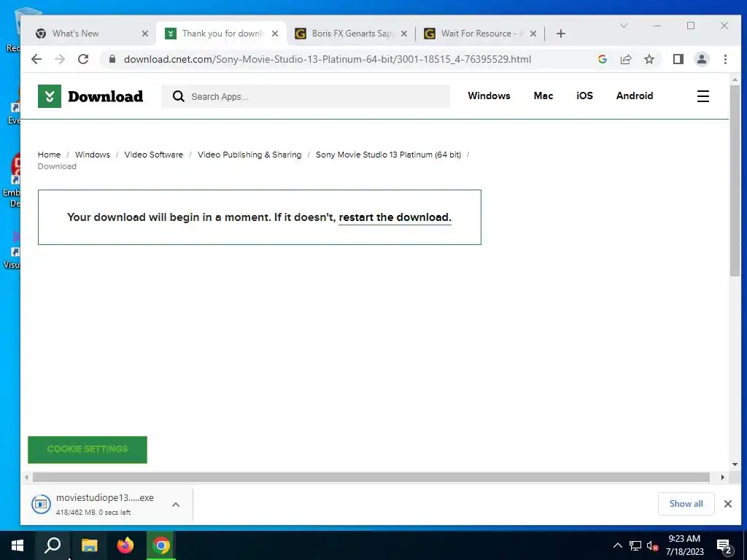Viewport: 747px width, 560px height.
Task: Click the address bar URL
Action: coord(328,59)
